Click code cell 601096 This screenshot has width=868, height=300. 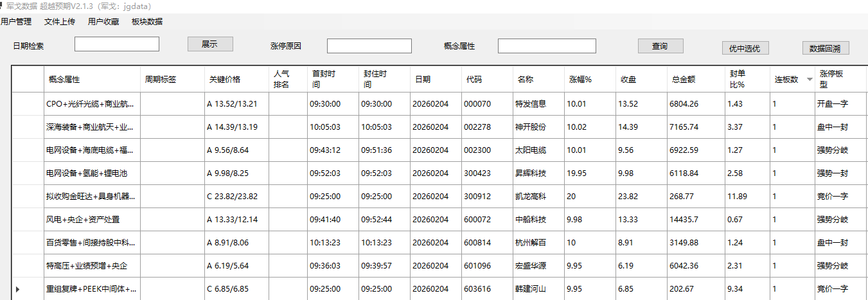487,266
